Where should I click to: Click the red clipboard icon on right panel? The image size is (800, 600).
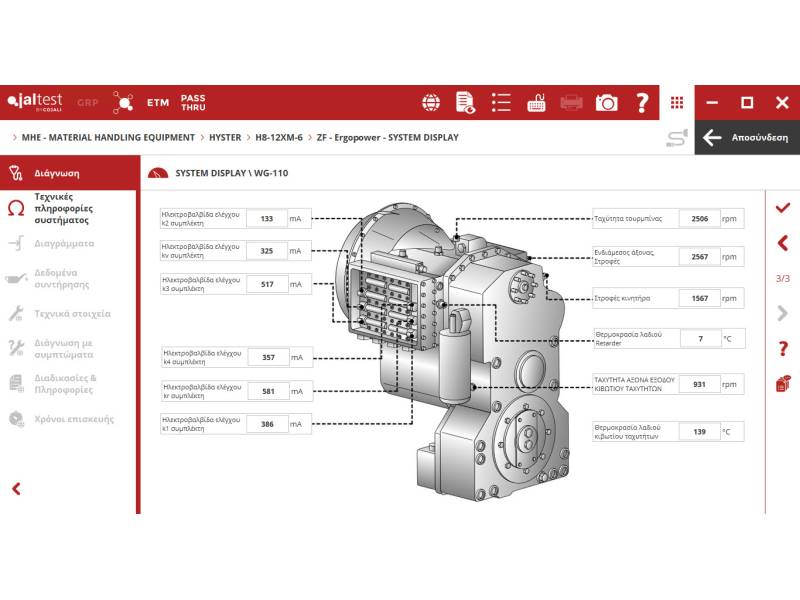782,383
